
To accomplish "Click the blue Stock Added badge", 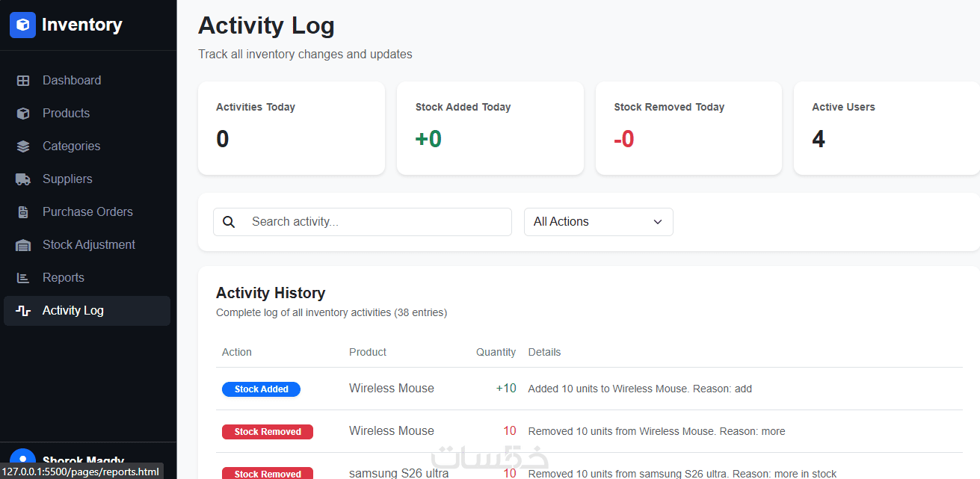I will [x=261, y=389].
